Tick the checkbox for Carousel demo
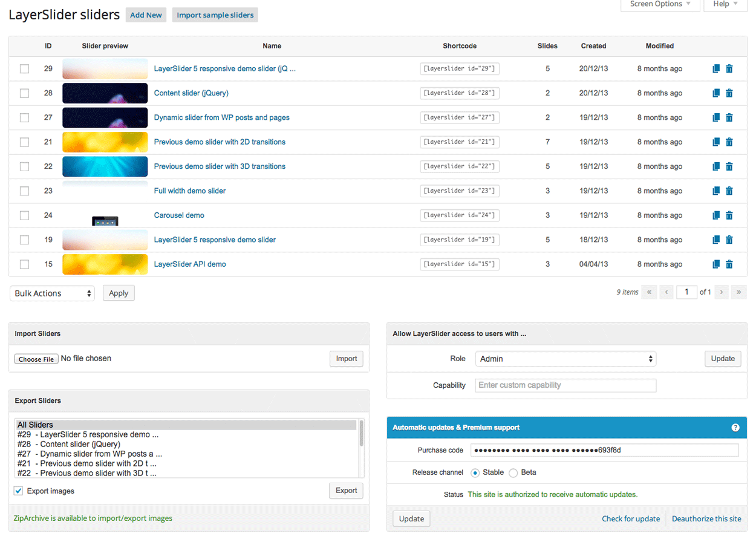 pos(24,215)
